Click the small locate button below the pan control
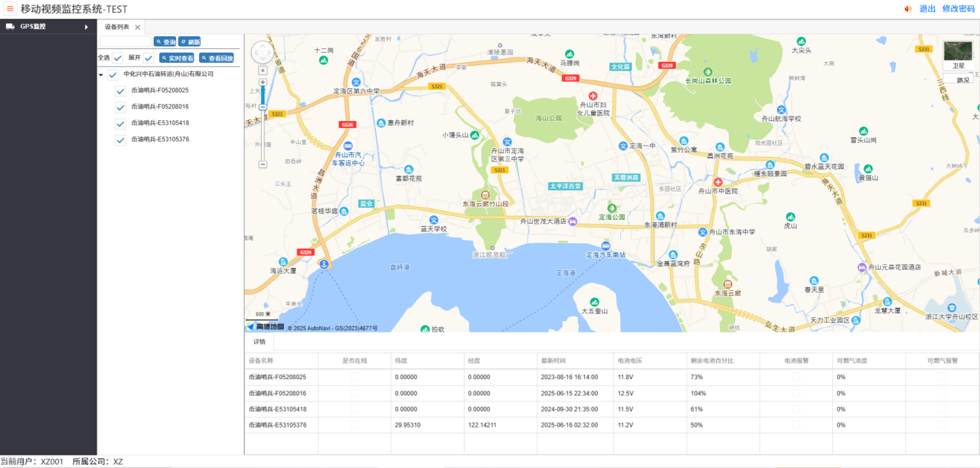 tap(263, 70)
